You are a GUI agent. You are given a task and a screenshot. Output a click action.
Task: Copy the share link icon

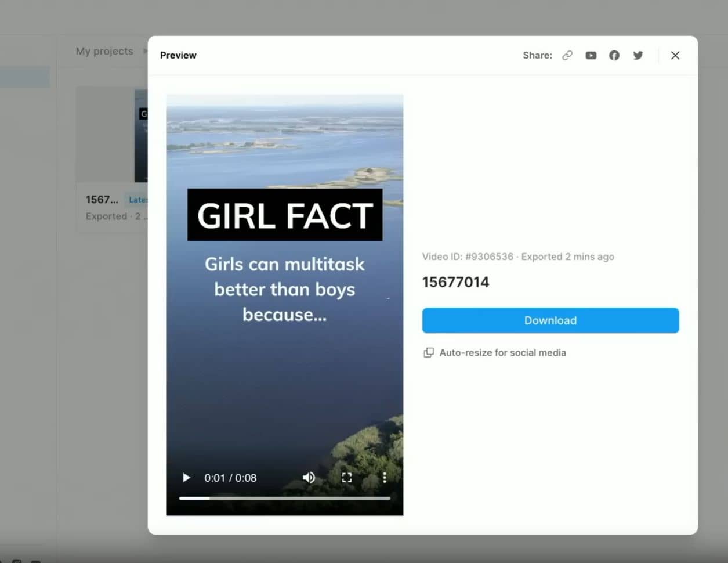coord(567,55)
